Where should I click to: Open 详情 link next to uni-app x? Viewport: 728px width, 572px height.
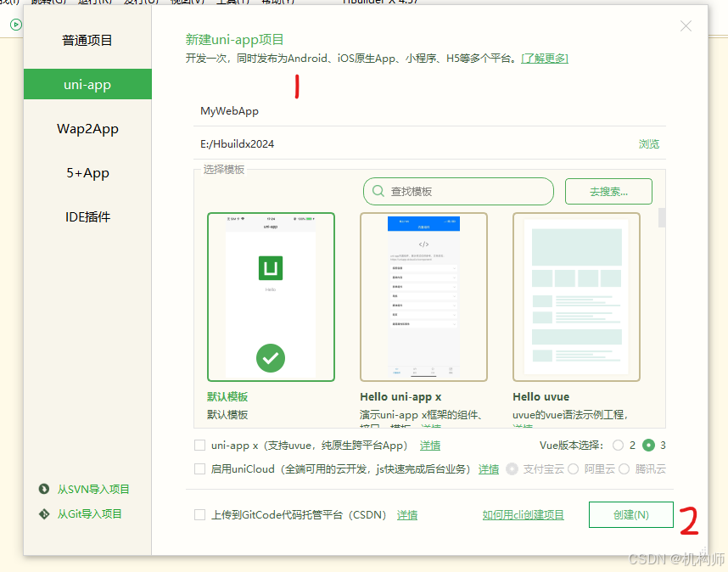click(x=430, y=446)
